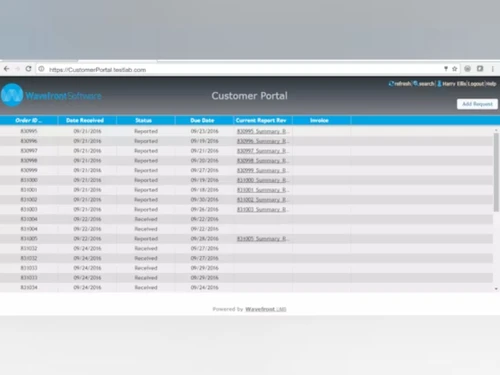This screenshot has width=500, height=375.
Task: Select order ID cell 831000
Action: (x=29, y=180)
